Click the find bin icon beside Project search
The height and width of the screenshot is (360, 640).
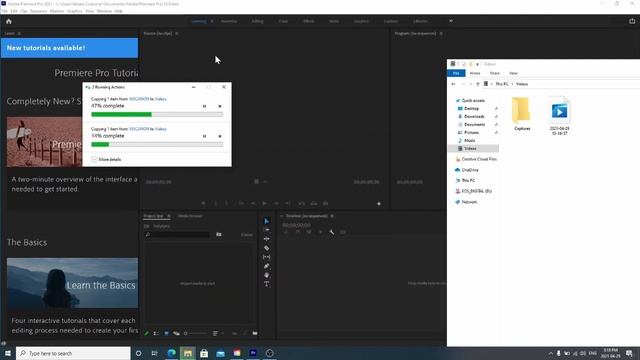point(219,235)
